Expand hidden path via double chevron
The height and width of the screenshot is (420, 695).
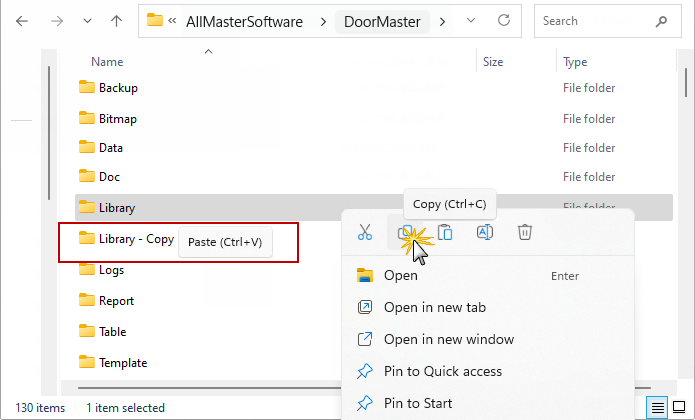click(x=174, y=21)
